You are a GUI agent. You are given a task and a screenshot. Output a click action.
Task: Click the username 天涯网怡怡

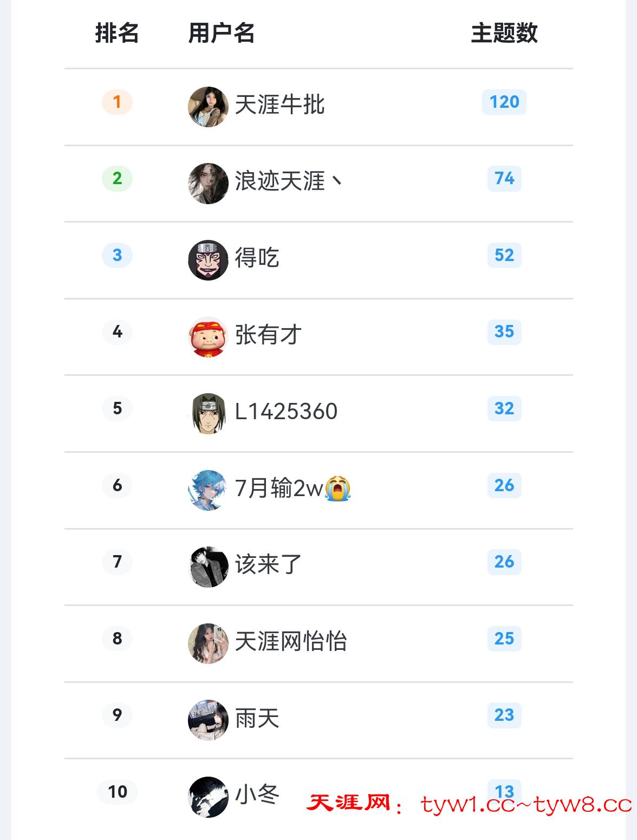pos(291,641)
